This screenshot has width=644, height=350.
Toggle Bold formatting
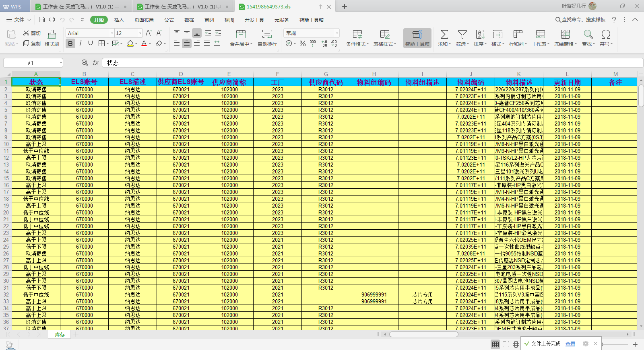pyautogui.click(x=70, y=43)
